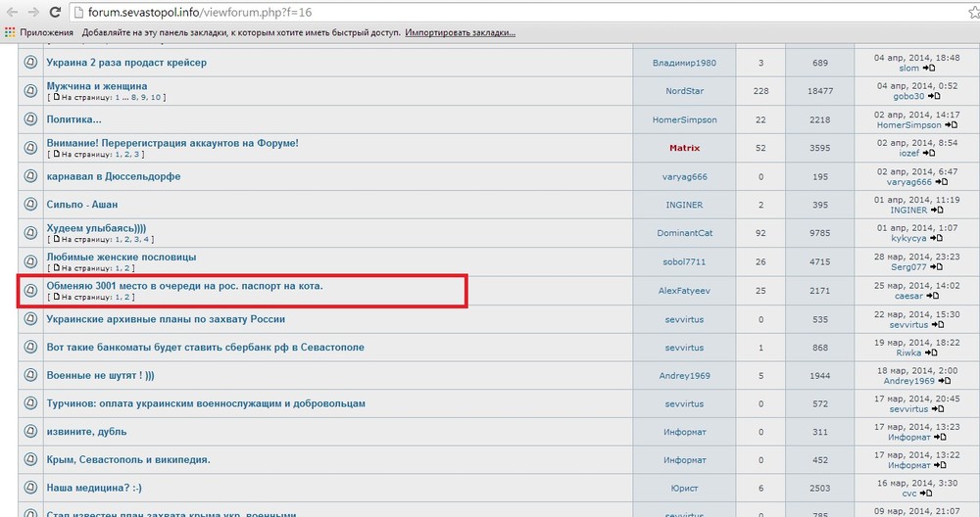Open topic Обменяю 3001 место в очереди
The width and height of the screenshot is (980, 517).
point(185,286)
